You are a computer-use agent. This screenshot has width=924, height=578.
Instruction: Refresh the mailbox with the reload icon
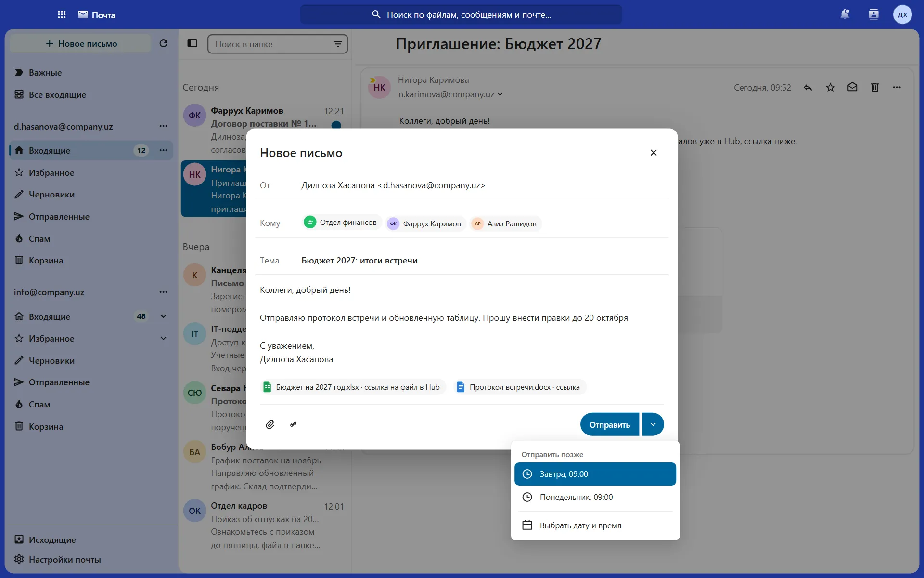[164, 43]
